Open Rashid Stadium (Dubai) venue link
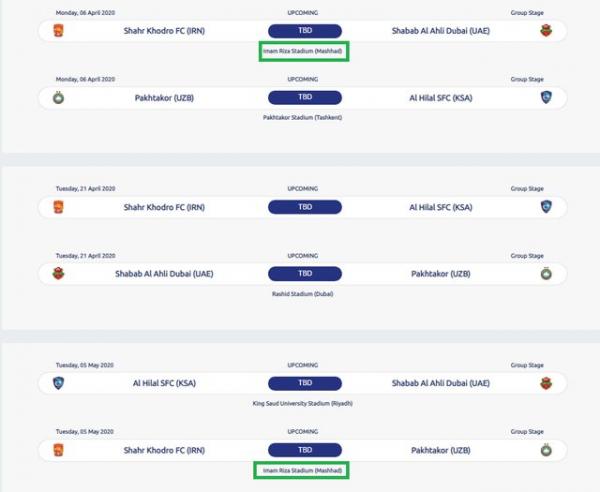Image resolution: width=600 pixels, height=492 pixels. pos(304,293)
